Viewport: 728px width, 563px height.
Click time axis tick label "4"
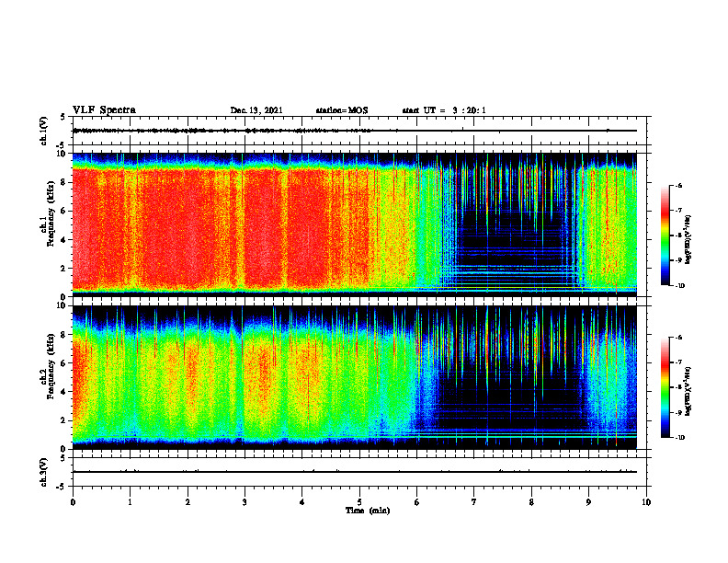[302, 502]
